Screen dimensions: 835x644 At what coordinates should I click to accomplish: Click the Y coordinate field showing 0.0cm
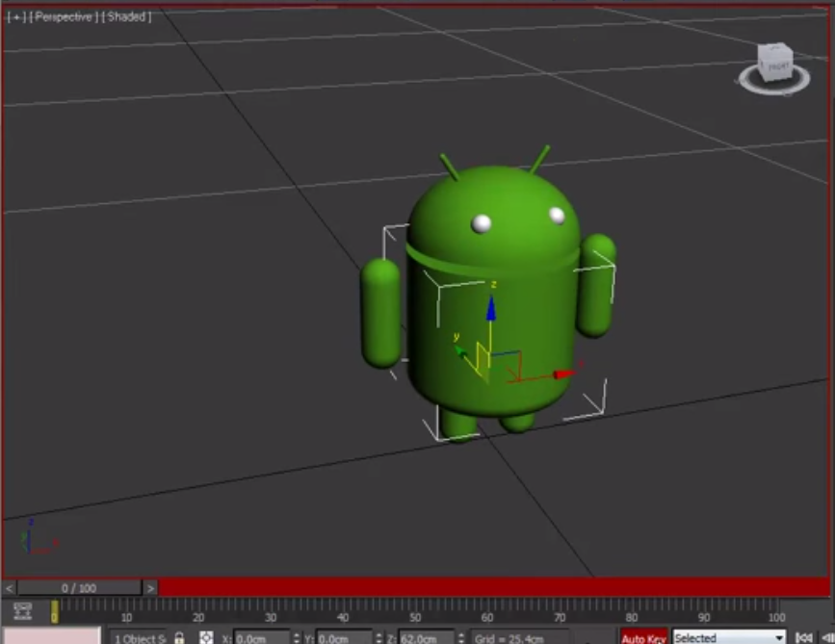coord(344,638)
